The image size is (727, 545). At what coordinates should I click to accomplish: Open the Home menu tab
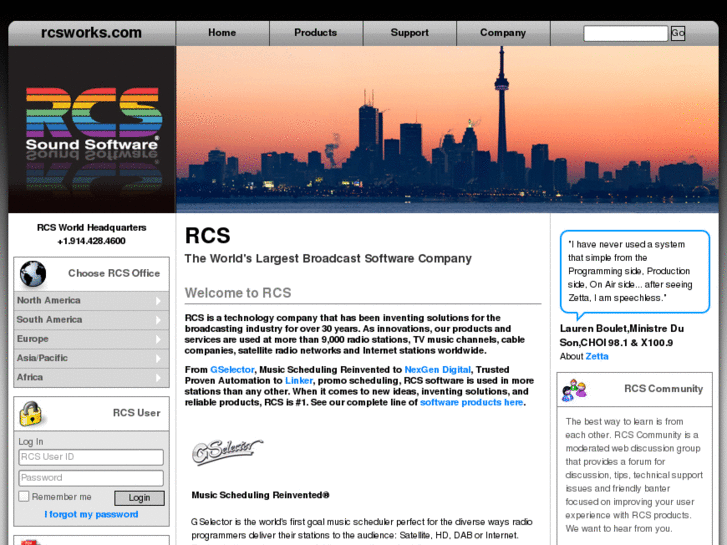[222, 33]
